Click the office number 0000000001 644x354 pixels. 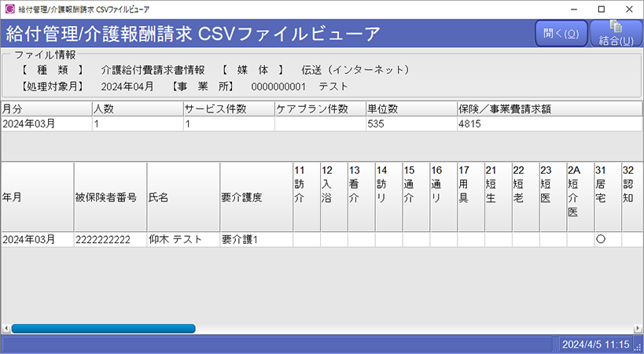point(278,87)
